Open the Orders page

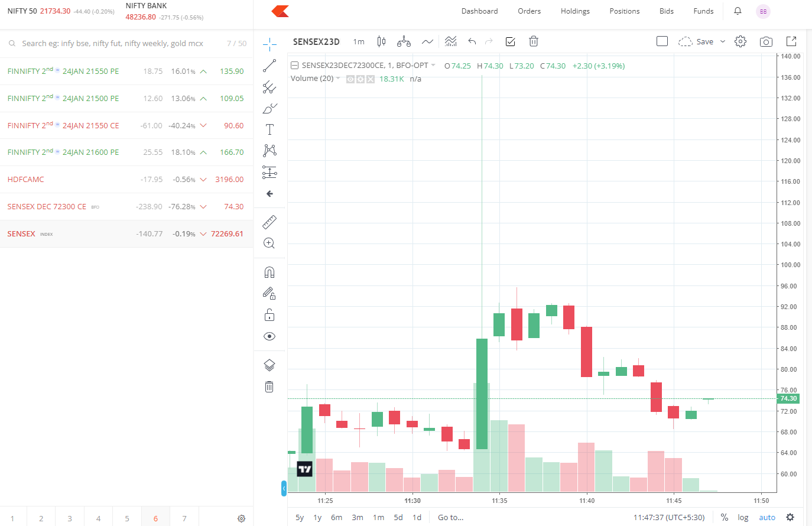529,11
